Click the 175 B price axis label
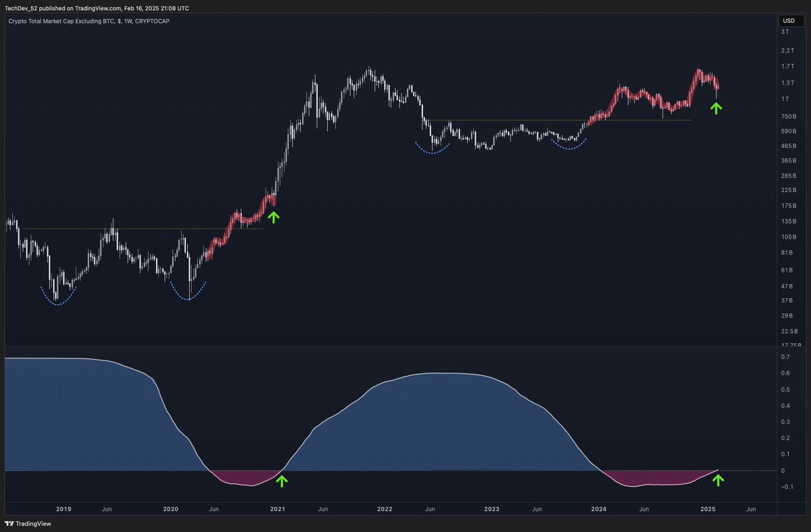This screenshot has width=811, height=532. tap(788, 205)
